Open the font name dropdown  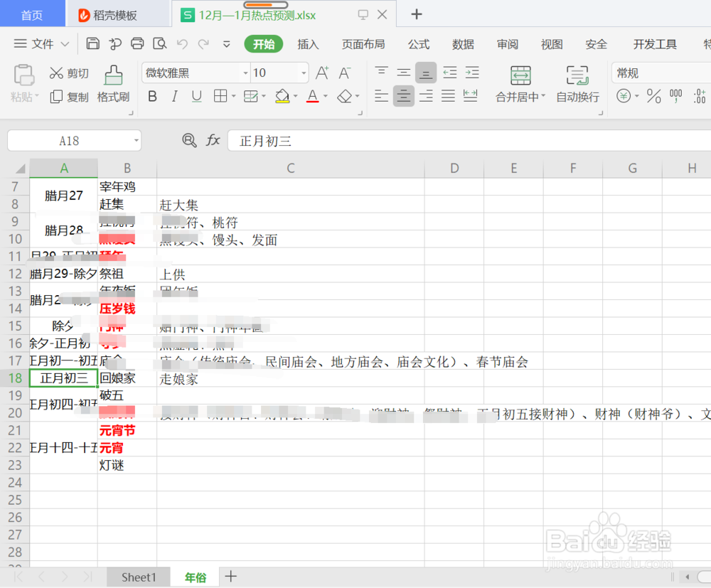(245, 73)
